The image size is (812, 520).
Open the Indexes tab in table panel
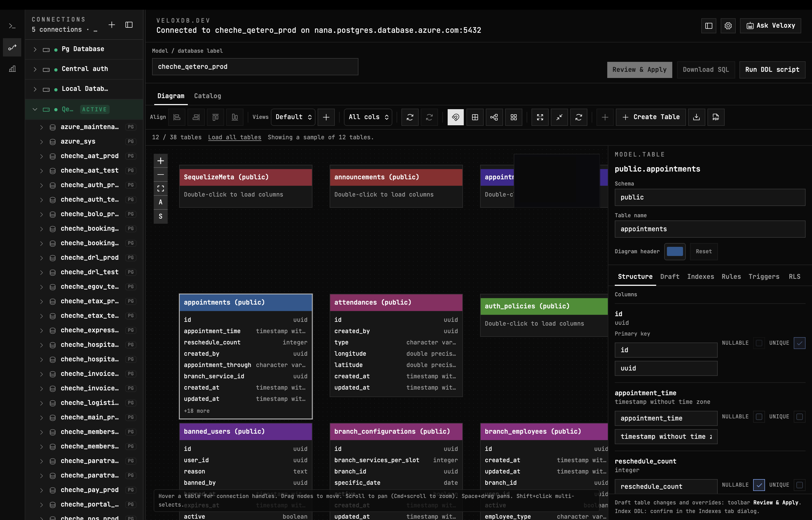pos(700,277)
